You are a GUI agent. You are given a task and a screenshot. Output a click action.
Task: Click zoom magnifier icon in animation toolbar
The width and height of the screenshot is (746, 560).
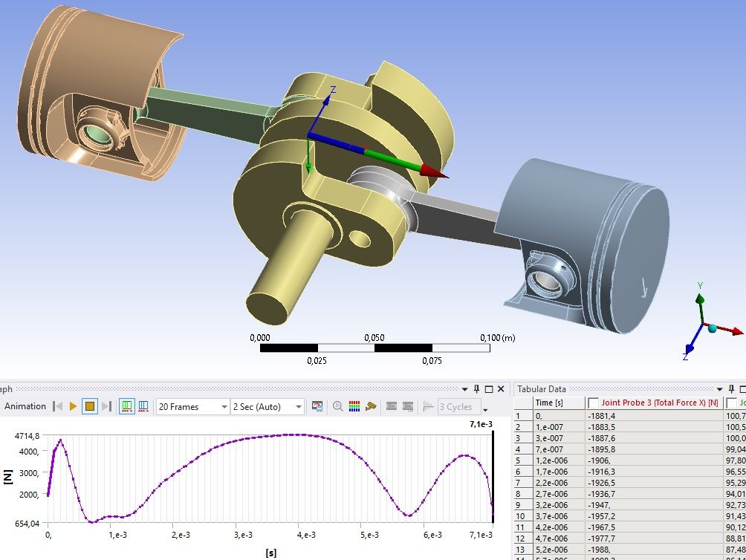click(338, 406)
